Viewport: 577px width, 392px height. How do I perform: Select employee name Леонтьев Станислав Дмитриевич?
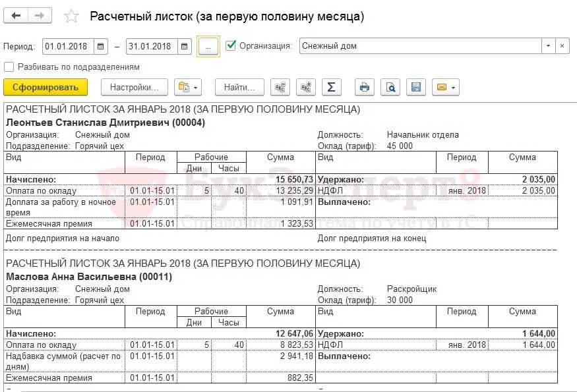click(x=106, y=123)
